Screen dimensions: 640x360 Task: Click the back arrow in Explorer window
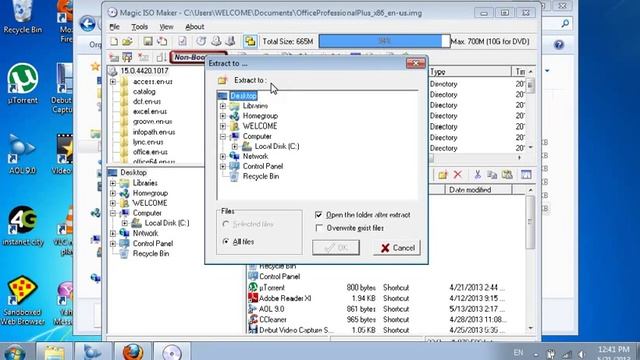click(x=87, y=24)
